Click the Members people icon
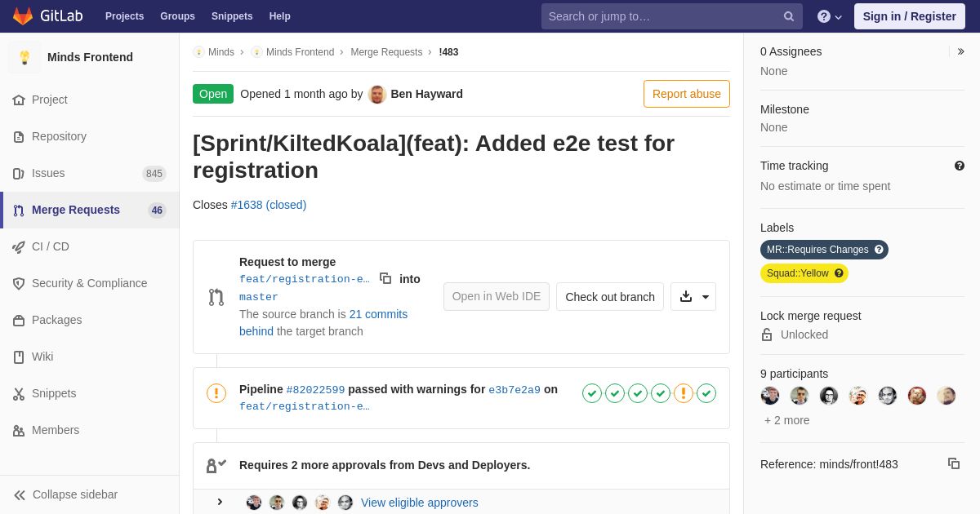 (19, 430)
